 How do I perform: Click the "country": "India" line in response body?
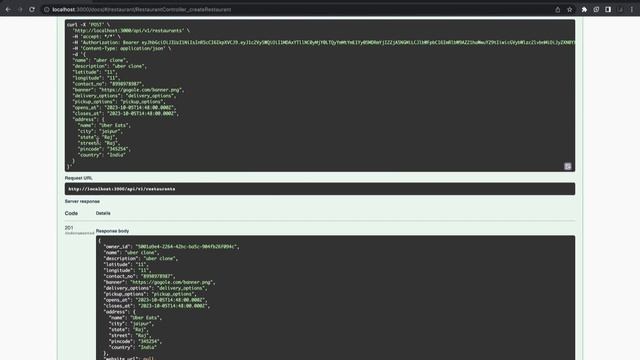[133, 347]
